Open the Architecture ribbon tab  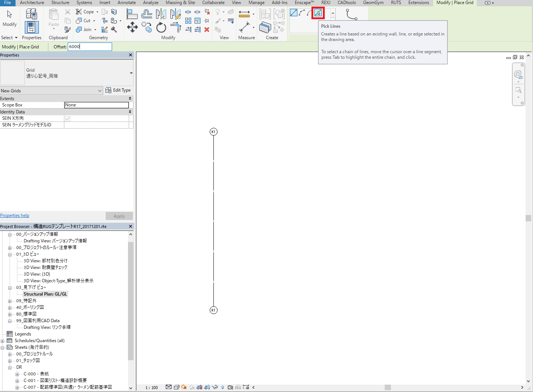pyautogui.click(x=32, y=3)
